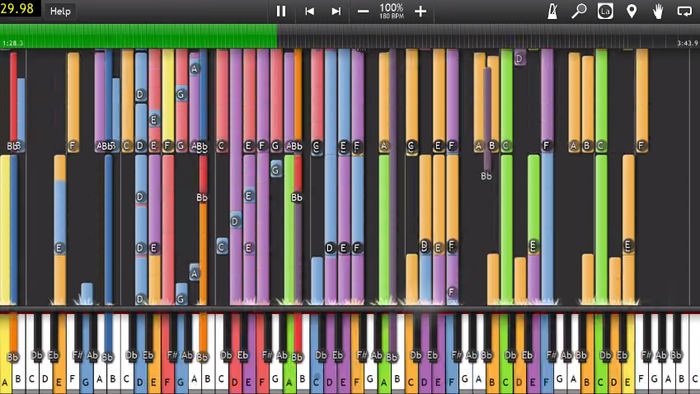Viewport: 700px width, 394px height.
Task: Seek to the unplayed gray part of the progress bar
Action: [488, 36]
